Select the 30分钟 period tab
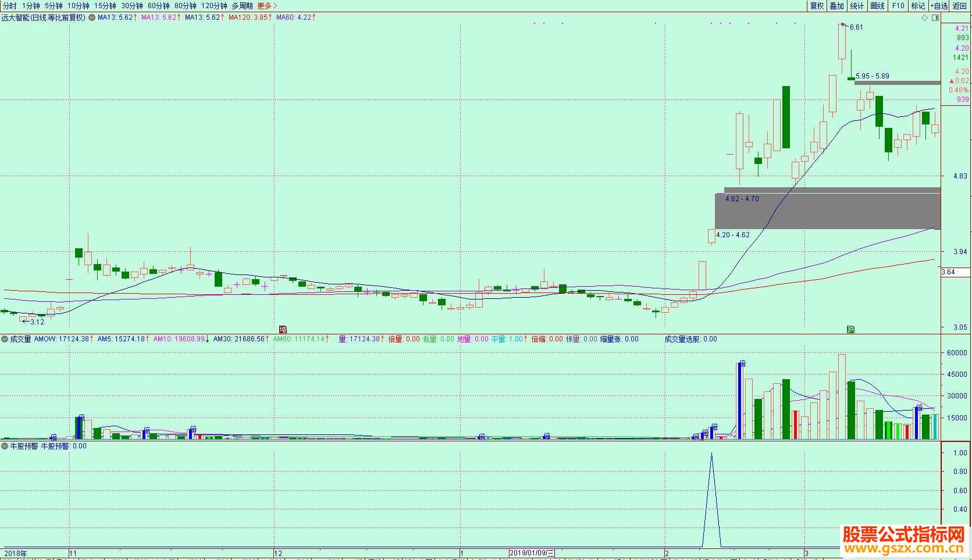Screen dimensions: 972x560 coord(132,6)
